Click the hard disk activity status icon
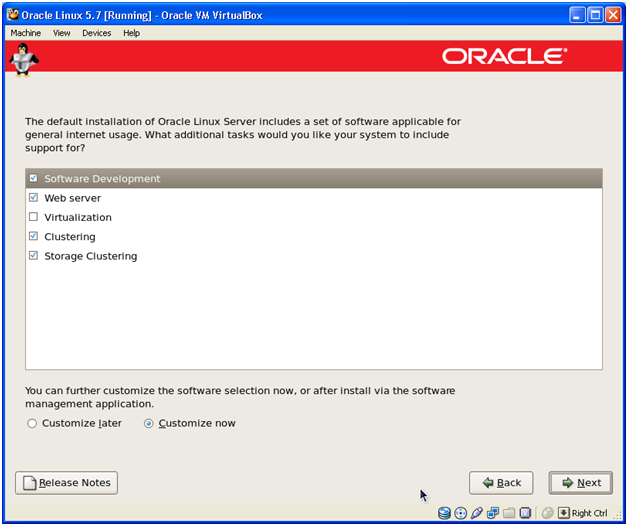This screenshot has height=526, width=628. pyautogui.click(x=444, y=513)
